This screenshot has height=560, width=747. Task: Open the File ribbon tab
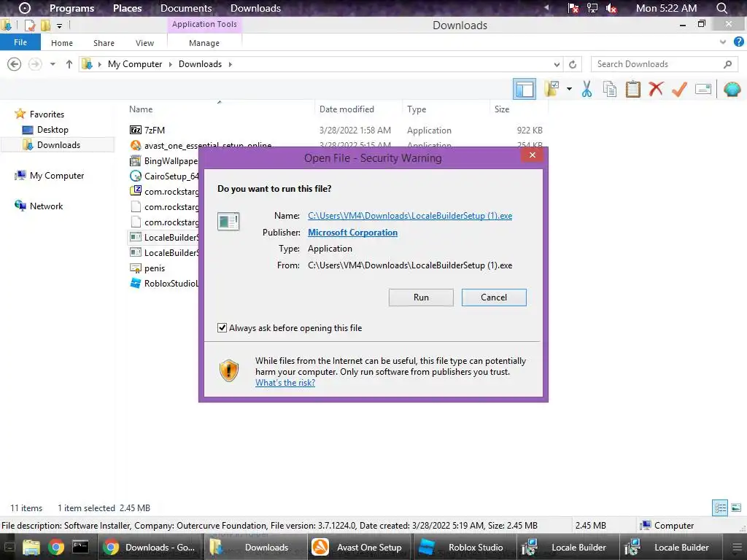[20, 42]
